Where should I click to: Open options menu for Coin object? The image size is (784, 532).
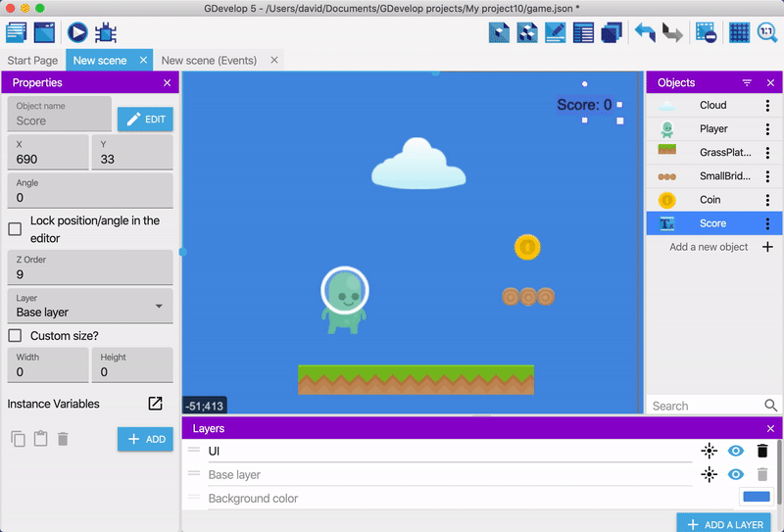coord(767,200)
